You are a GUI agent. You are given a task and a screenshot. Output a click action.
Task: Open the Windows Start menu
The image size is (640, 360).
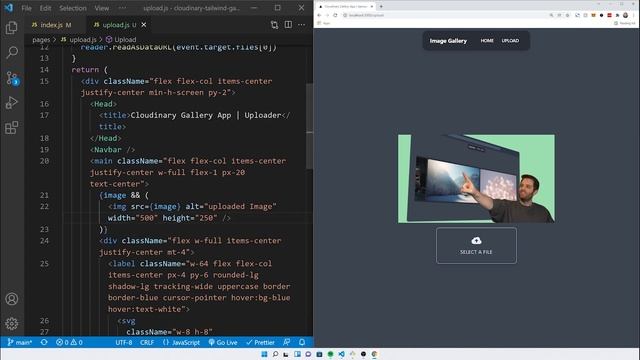(264, 354)
